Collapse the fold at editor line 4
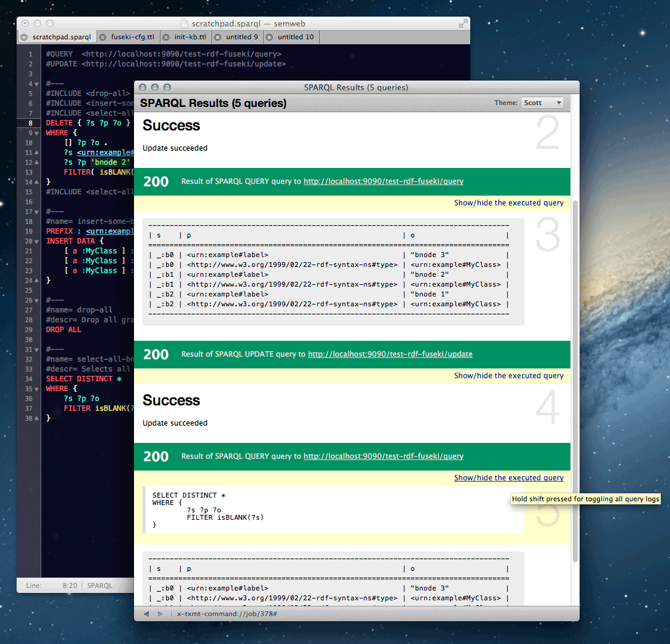Viewport: 670px width, 644px height. (x=36, y=84)
